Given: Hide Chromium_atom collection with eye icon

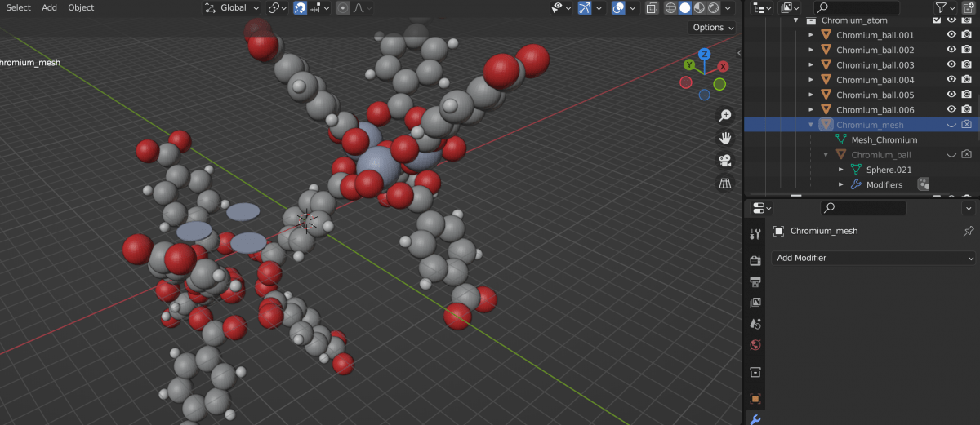Looking at the screenshot, I should [951, 20].
